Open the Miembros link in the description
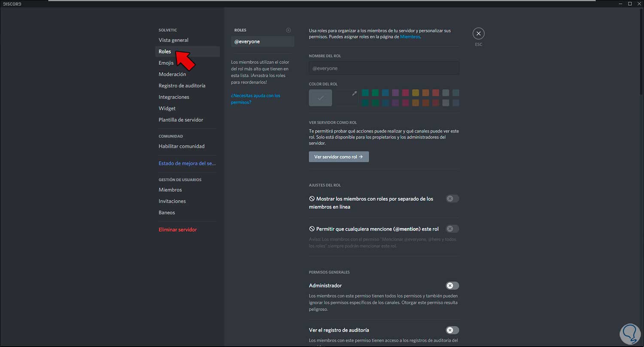This screenshot has width=644, height=347. [x=410, y=37]
